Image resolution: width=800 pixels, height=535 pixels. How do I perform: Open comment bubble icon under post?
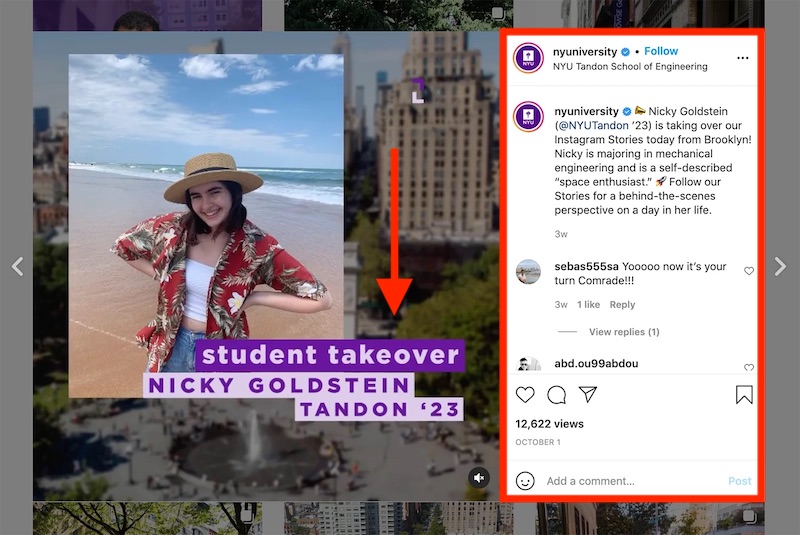[556, 395]
